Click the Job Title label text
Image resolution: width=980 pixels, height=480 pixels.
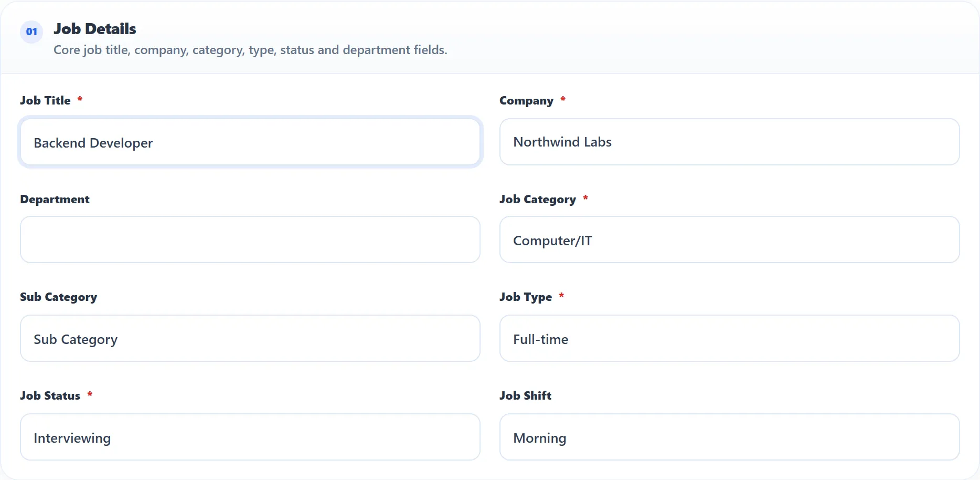(x=45, y=100)
